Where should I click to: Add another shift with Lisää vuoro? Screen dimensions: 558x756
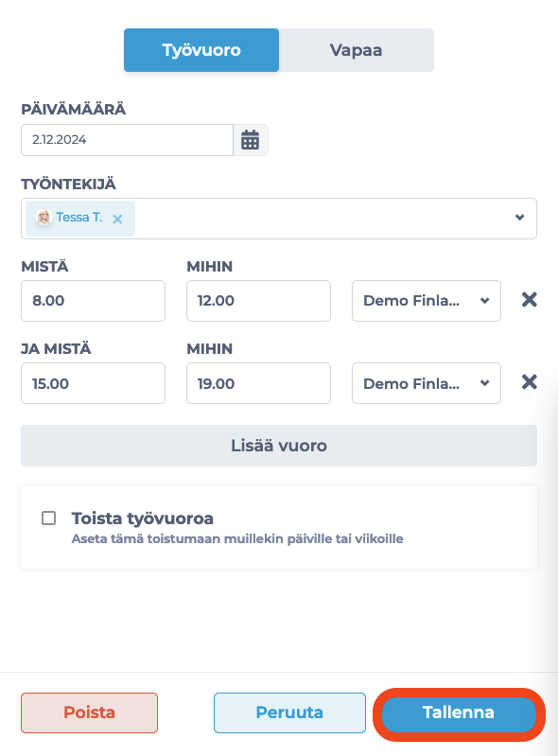click(x=279, y=446)
